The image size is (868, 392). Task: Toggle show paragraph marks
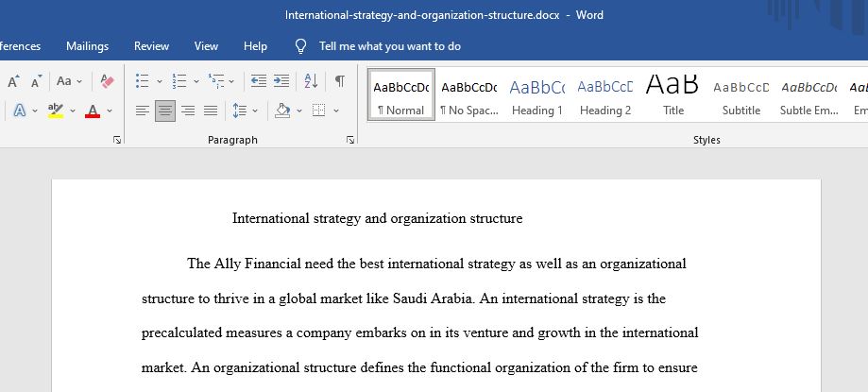pyautogui.click(x=340, y=81)
